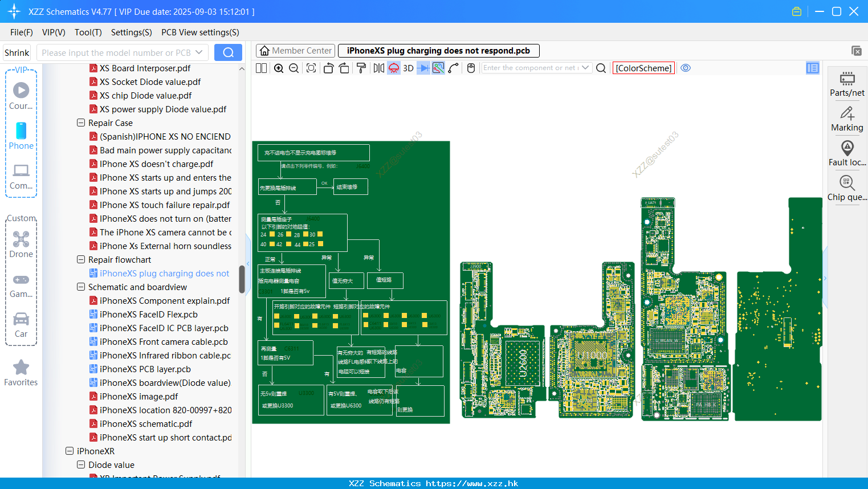The height and width of the screenshot is (489, 868).
Task: Click the zoom out magnifier icon
Action: point(294,68)
